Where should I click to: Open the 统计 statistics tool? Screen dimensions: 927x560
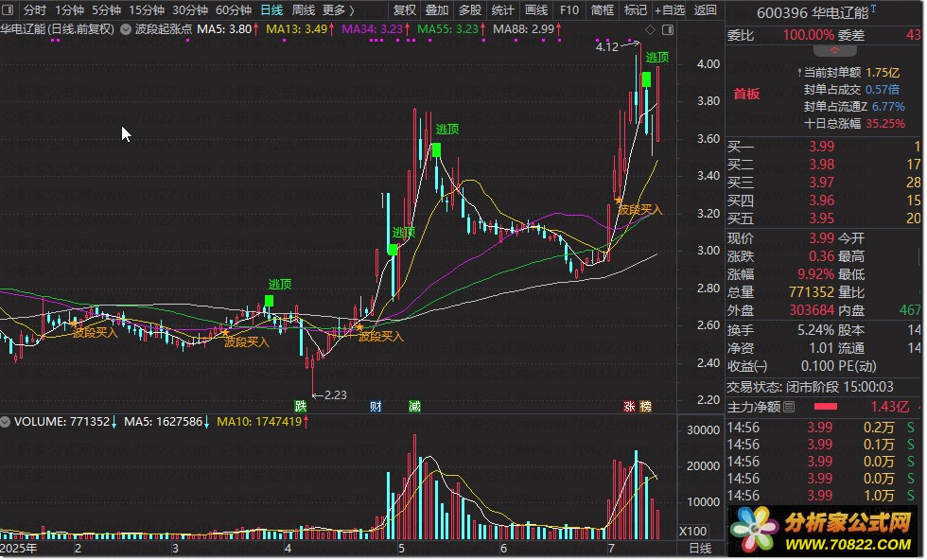click(502, 10)
